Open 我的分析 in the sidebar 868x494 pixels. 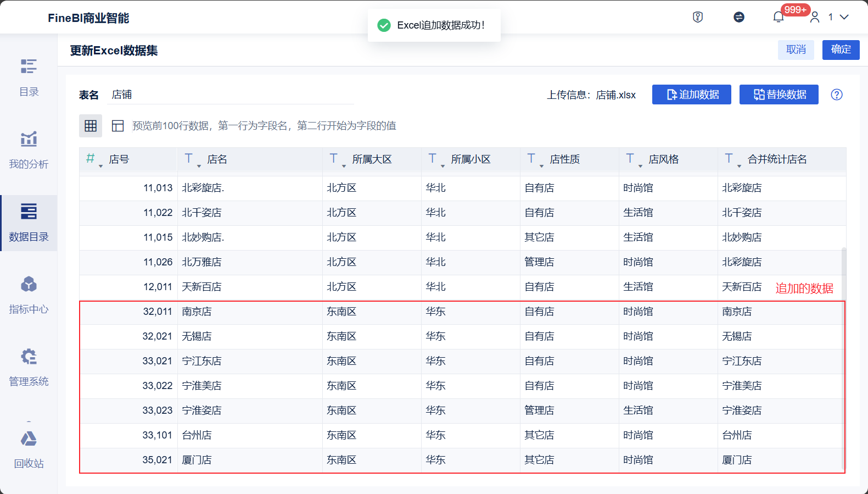[29, 150]
